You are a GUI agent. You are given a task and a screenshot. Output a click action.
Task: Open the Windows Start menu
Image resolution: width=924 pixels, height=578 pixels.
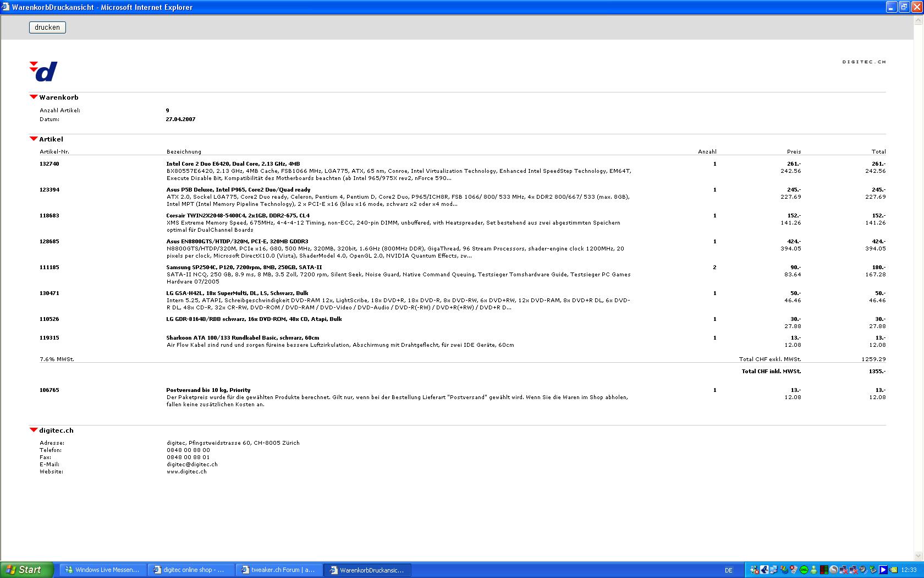pos(26,570)
